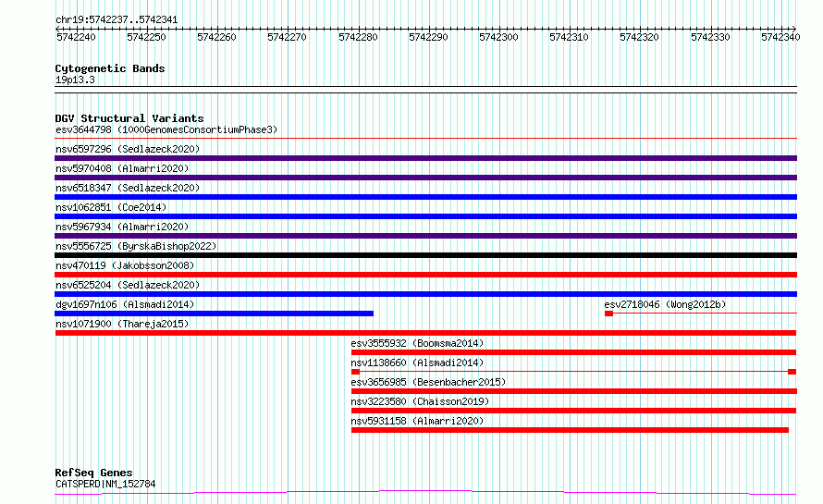Click the esv2718046 small red block

(x=608, y=313)
